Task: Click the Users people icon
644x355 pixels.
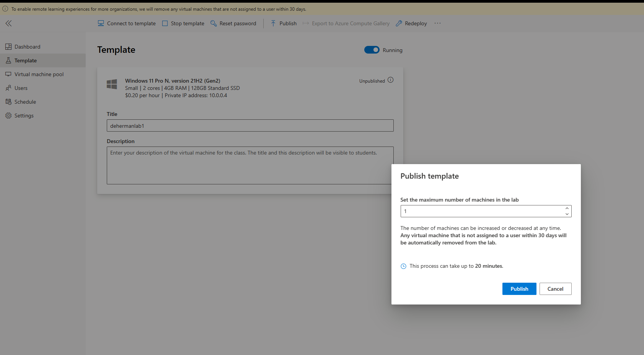Action: pyautogui.click(x=8, y=88)
